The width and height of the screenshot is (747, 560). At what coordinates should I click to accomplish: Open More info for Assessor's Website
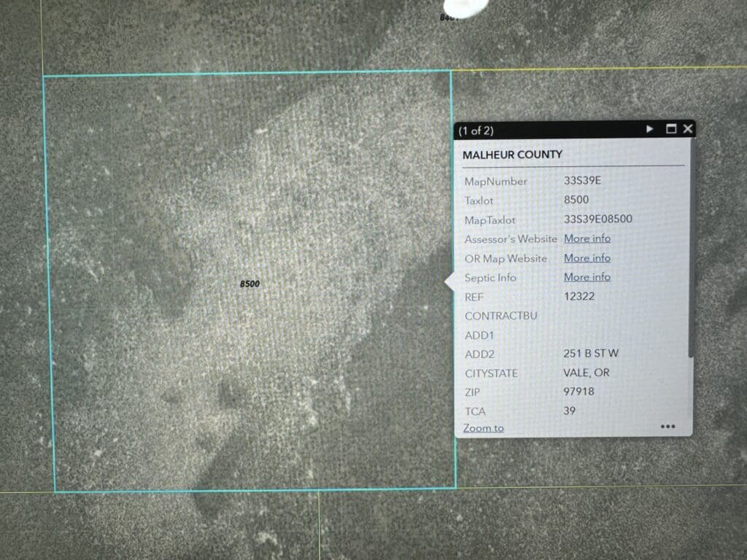[x=587, y=238]
